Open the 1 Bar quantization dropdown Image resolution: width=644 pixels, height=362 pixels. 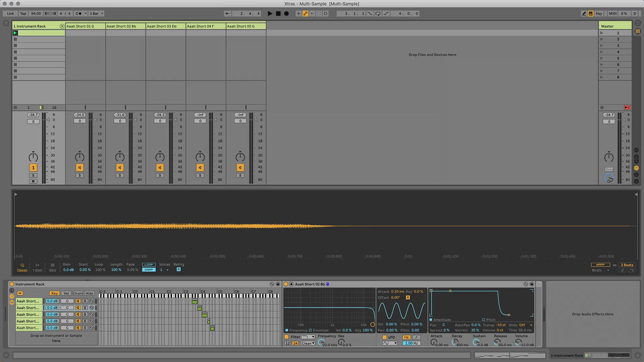96,13
